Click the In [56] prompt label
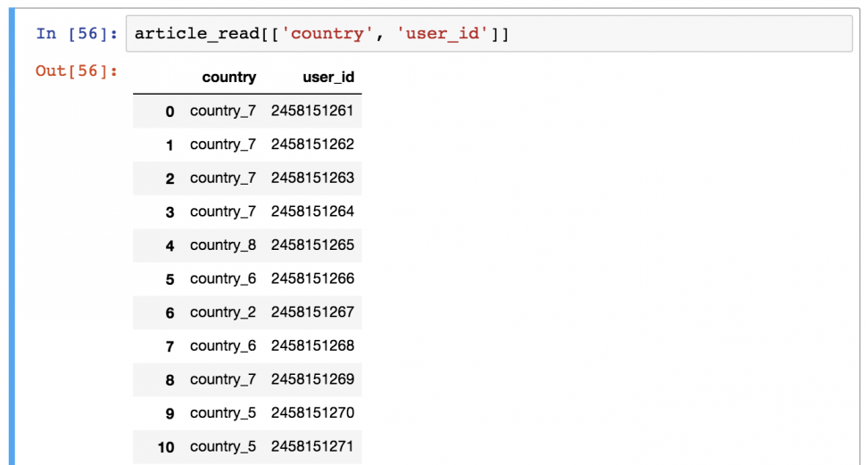The image size is (868, 465). click(77, 34)
